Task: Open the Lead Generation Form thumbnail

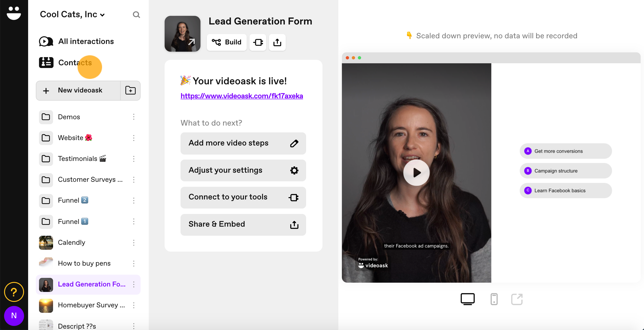Action: [x=183, y=34]
